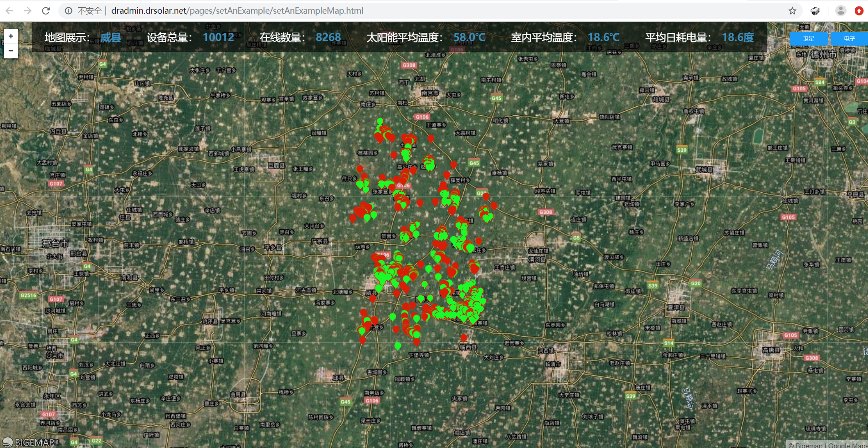Open the browser profile avatar

[x=841, y=10]
